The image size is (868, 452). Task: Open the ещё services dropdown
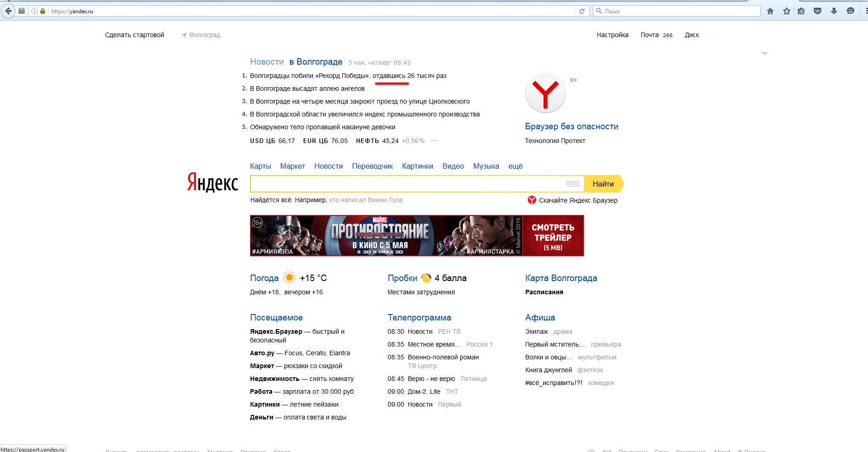pyautogui.click(x=515, y=166)
